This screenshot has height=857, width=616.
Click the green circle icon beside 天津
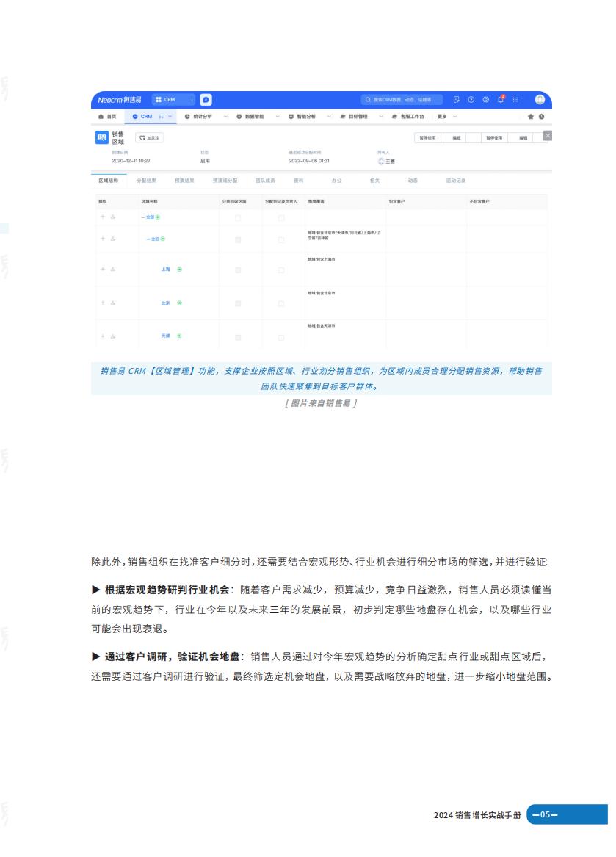(x=179, y=336)
